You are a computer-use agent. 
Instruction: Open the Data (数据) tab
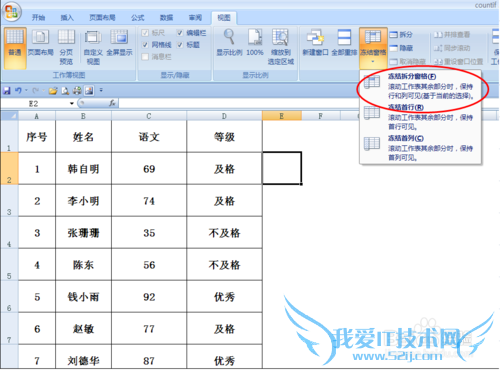point(166,18)
